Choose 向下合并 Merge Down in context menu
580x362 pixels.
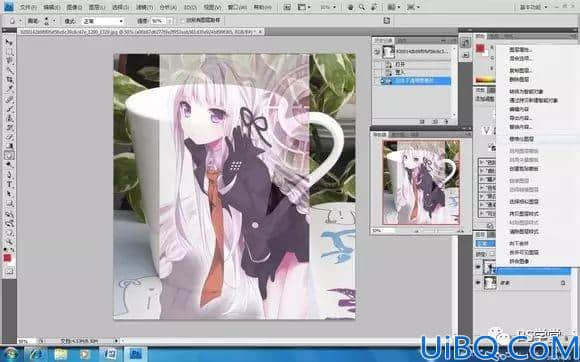(x=519, y=243)
